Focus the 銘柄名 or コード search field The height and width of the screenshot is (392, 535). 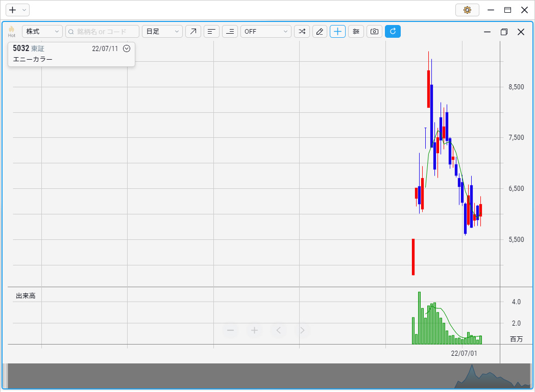point(103,31)
